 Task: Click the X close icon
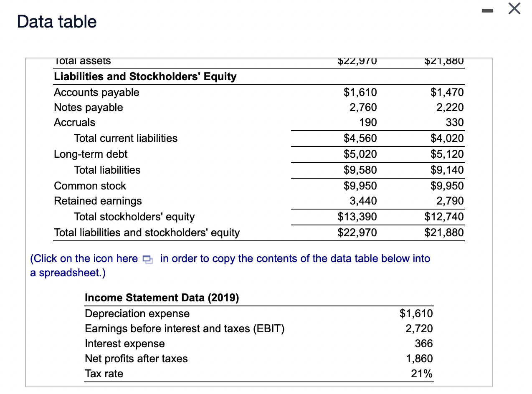[x=514, y=8]
